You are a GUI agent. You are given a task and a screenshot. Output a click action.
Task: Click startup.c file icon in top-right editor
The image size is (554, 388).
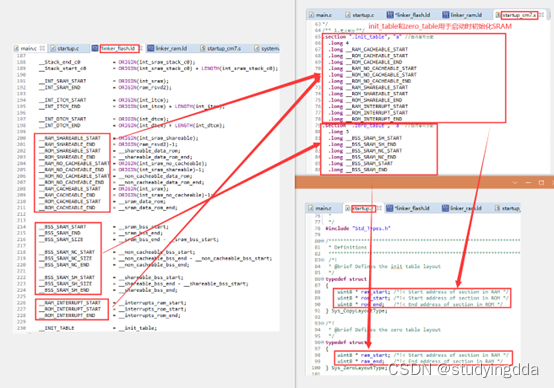point(348,15)
